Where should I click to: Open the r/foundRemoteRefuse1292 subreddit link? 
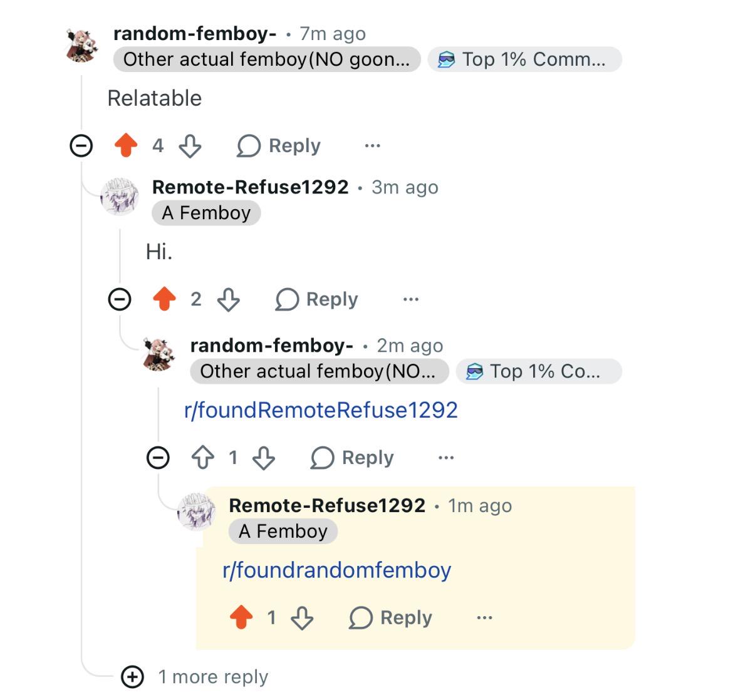point(321,410)
